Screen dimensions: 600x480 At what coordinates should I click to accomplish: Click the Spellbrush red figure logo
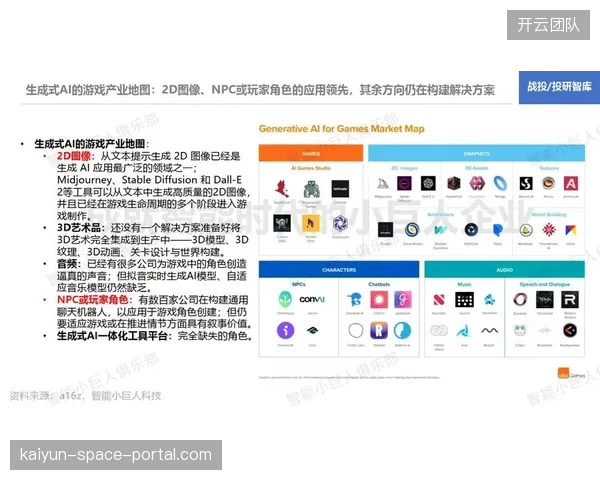coord(282,188)
